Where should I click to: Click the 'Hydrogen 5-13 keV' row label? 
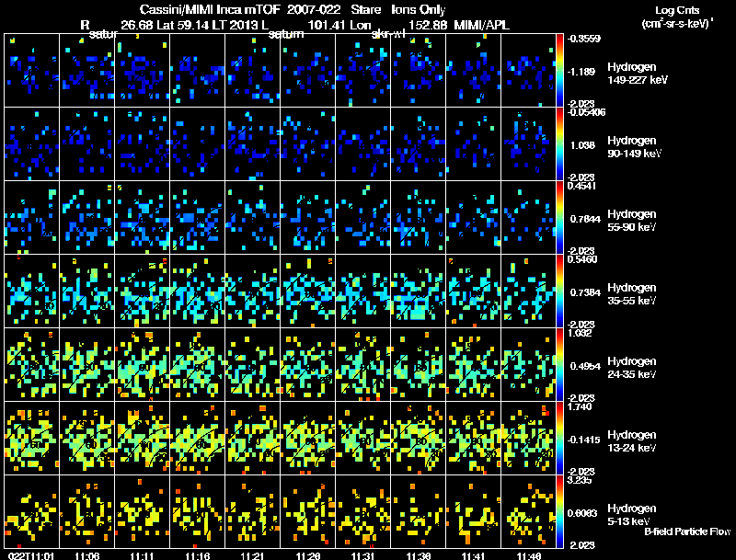pos(632,515)
